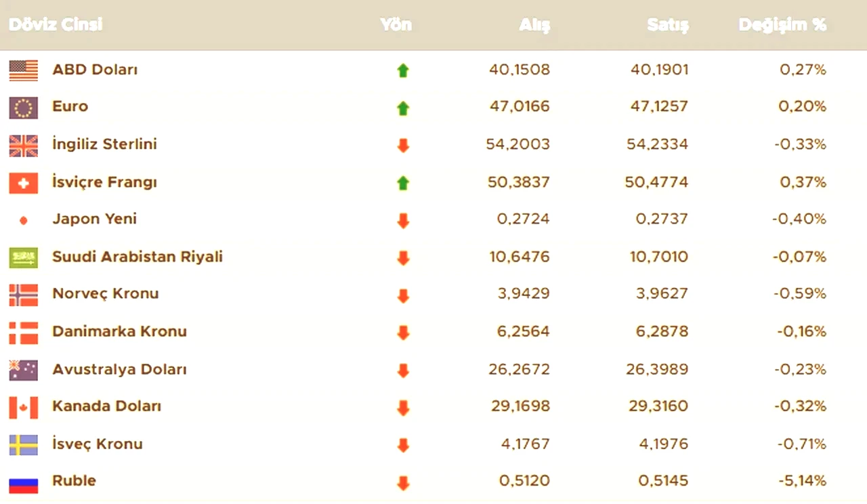Sort by the Satış column header
867x504 pixels.
click(668, 25)
